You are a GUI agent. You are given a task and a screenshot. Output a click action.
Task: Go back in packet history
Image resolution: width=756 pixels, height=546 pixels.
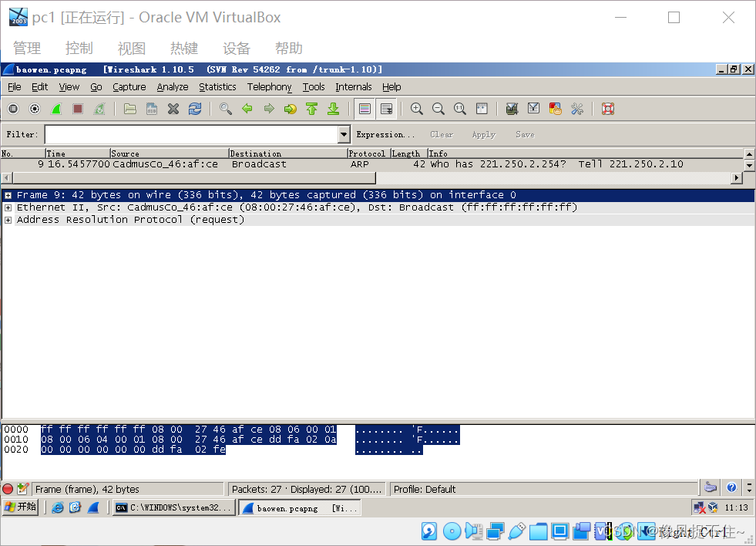247,109
